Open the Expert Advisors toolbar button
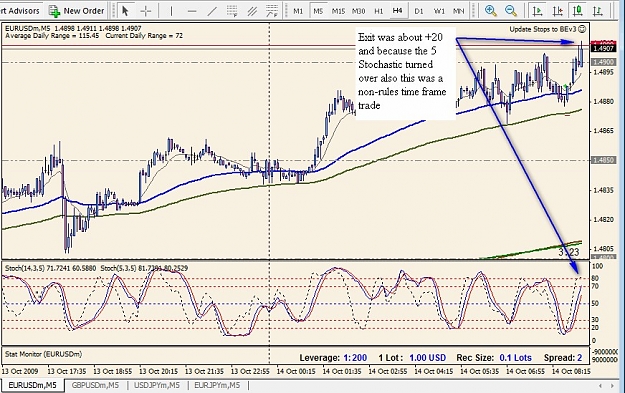The image size is (625, 393). point(20,11)
